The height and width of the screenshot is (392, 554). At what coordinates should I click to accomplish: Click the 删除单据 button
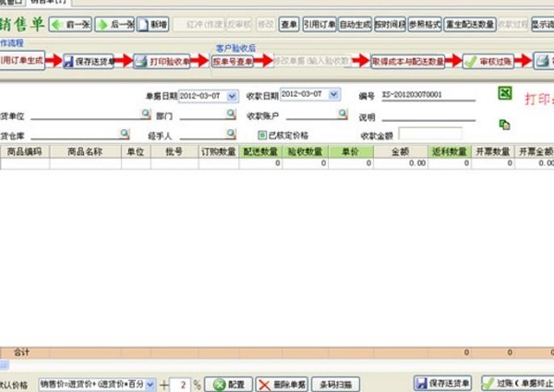tap(282, 385)
